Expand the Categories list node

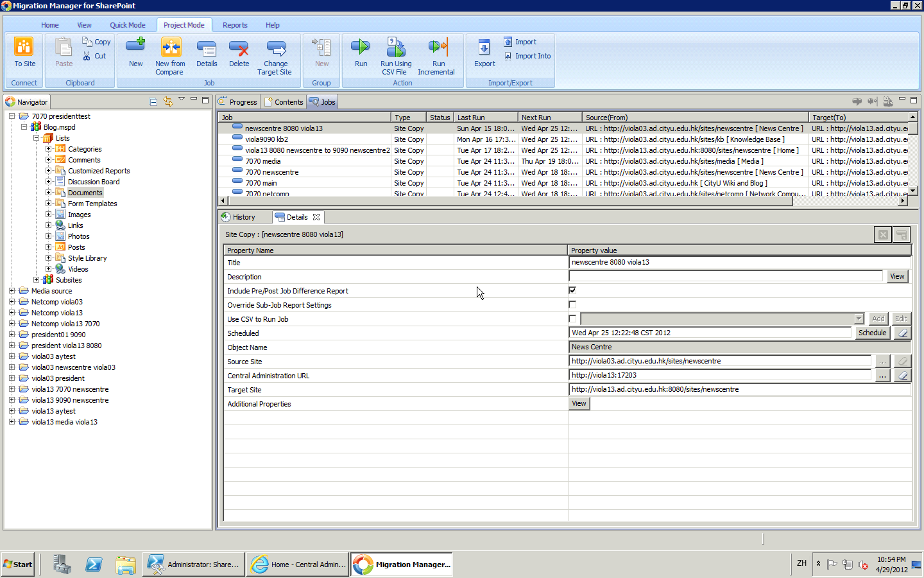(48, 149)
